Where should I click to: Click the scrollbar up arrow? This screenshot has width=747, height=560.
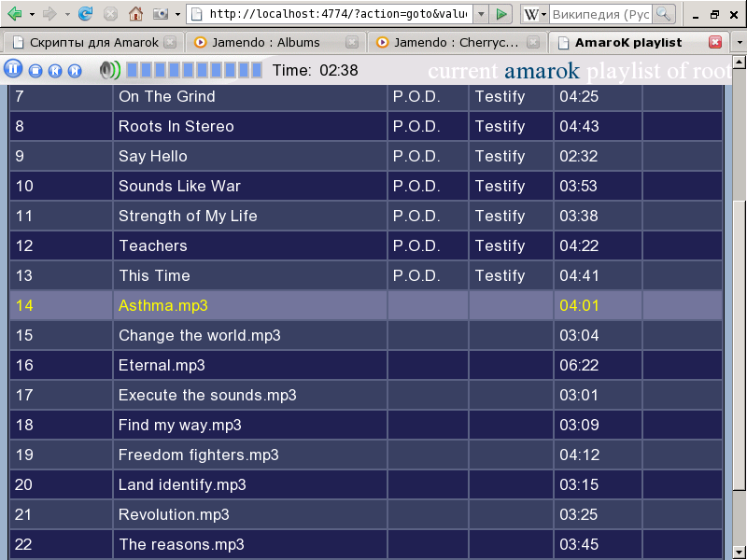pos(740,62)
